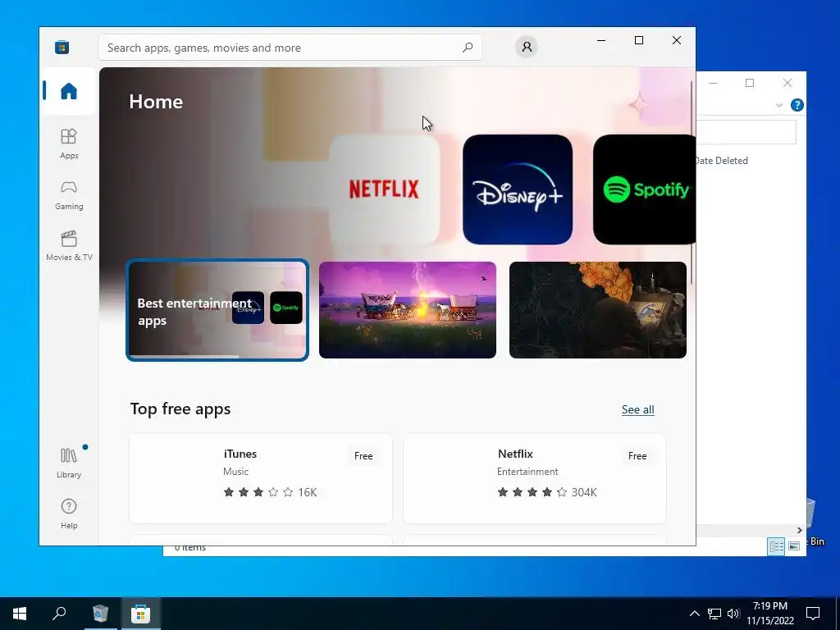Switch to details view in Recycle Bin window
The height and width of the screenshot is (630, 840).
click(776, 546)
